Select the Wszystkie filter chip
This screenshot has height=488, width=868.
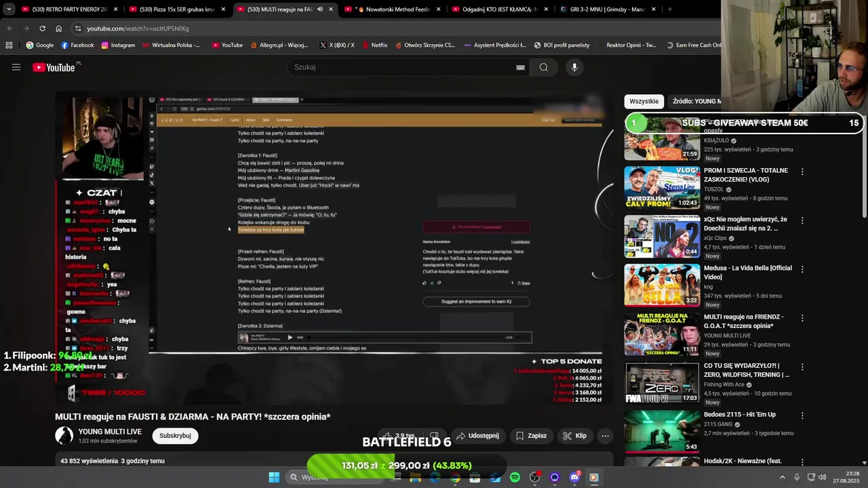[x=644, y=101]
